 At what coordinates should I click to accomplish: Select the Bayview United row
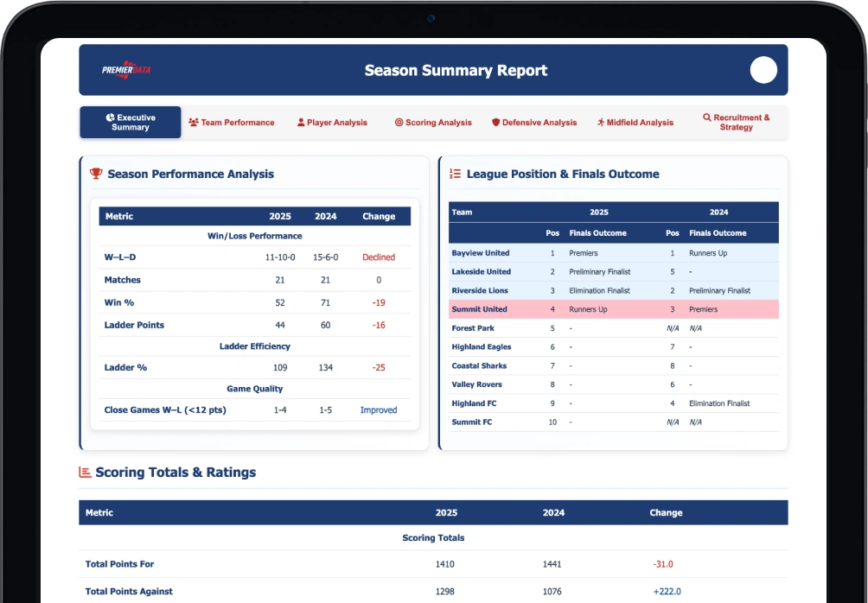coord(613,253)
